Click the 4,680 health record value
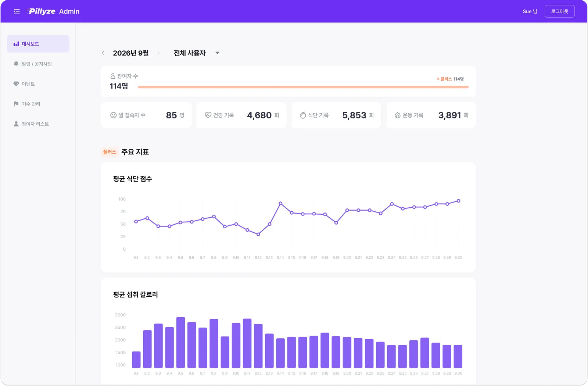 259,115
